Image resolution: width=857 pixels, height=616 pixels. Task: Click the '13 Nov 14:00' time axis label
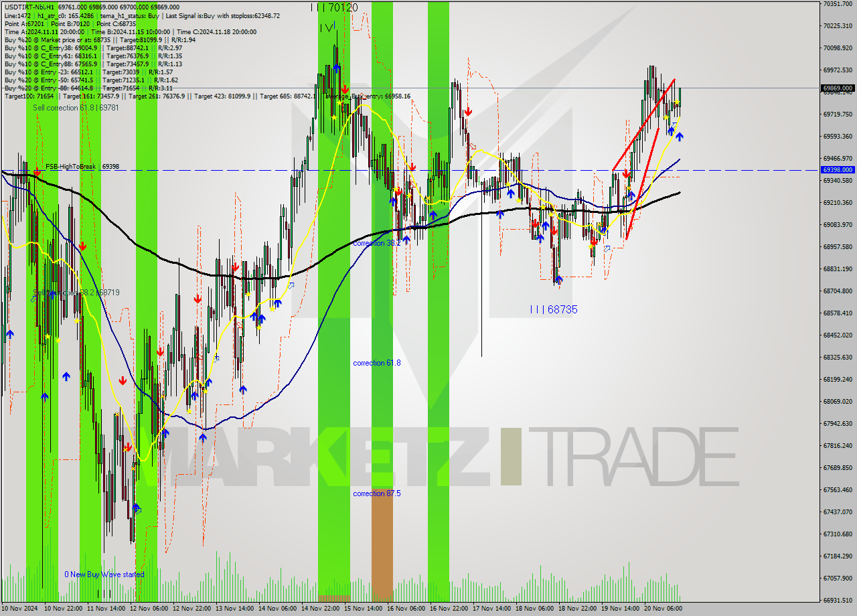click(234, 609)
